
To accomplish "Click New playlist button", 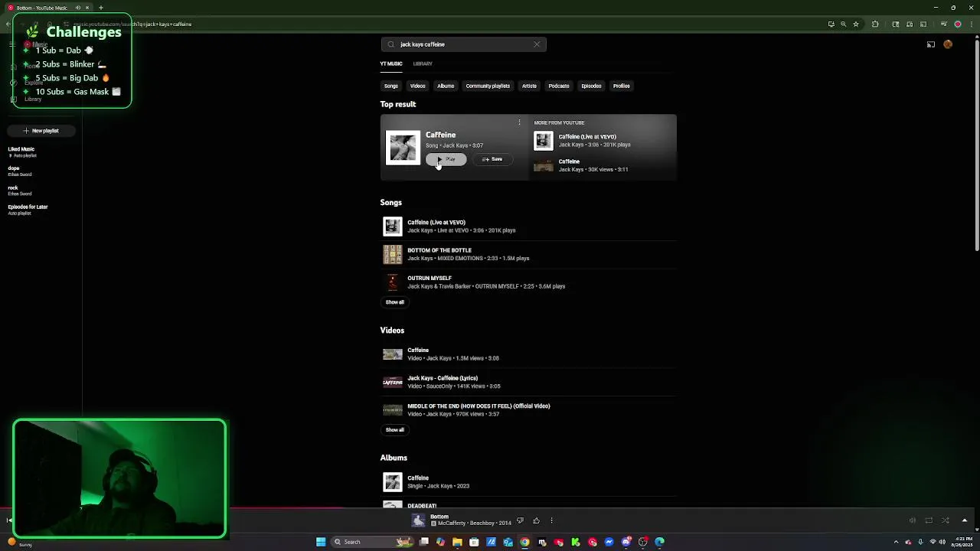I will (41, 131).
